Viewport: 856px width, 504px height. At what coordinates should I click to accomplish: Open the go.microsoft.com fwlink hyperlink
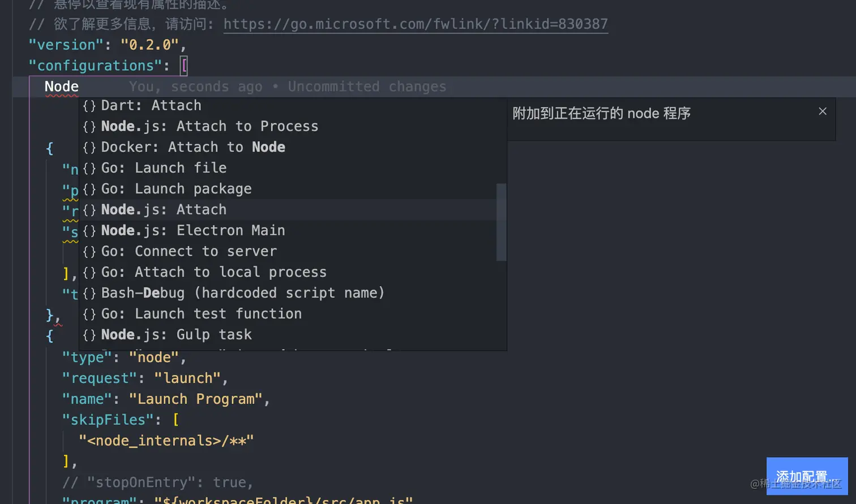(x=416, y=24)
